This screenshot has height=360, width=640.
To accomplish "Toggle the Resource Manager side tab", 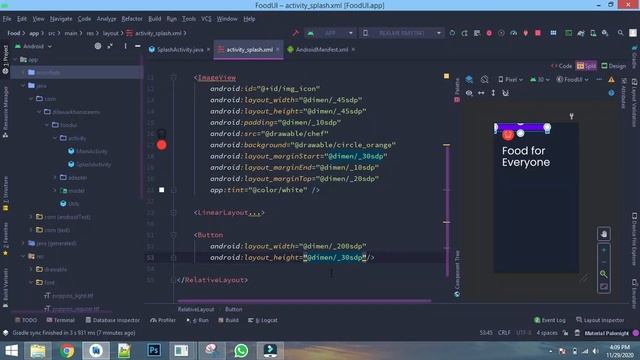I will pos(5,112).
